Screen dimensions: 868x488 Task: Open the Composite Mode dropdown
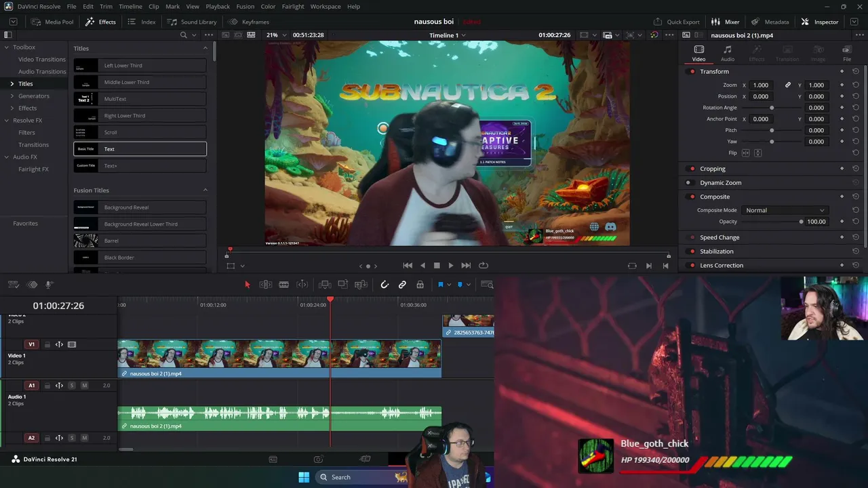point(784,210)
